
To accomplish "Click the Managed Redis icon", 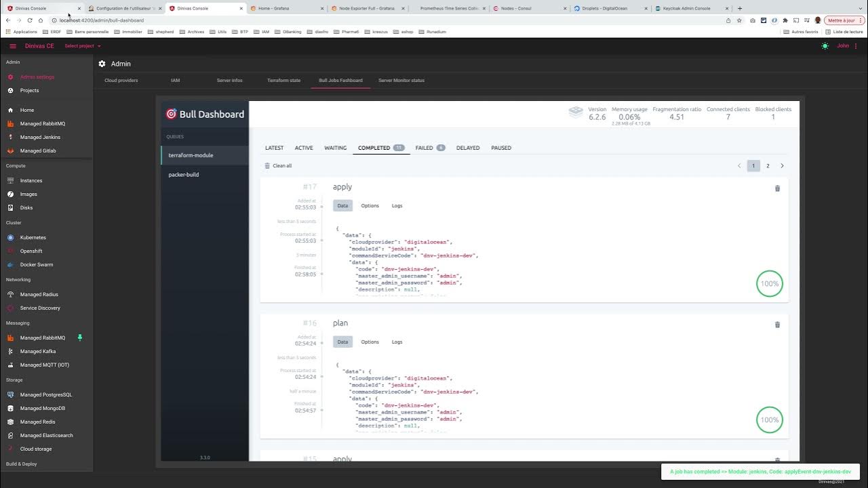I will point(11,422).
